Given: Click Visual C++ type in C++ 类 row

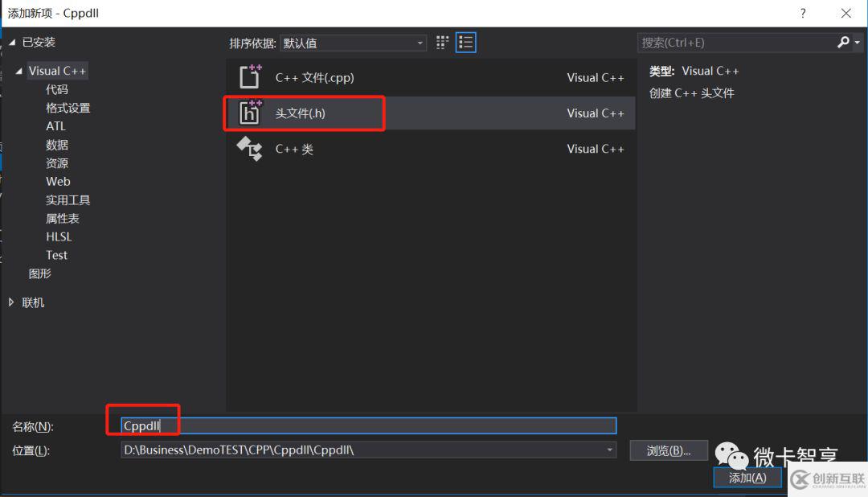Looking at the screenshot, I should tap(596, 149).
